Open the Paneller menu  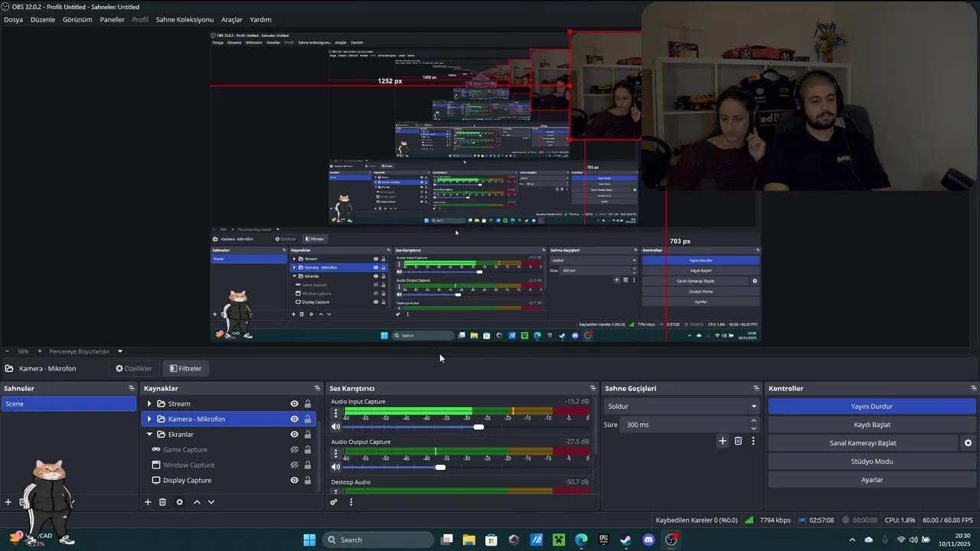[x=112, y=19]
